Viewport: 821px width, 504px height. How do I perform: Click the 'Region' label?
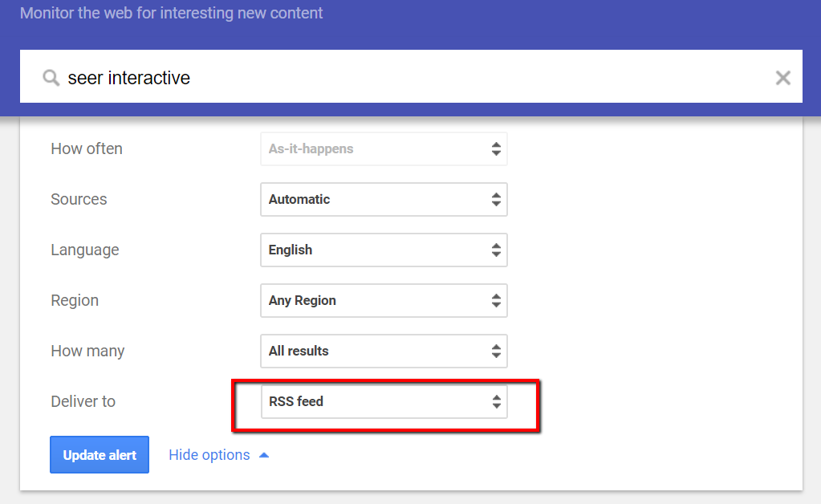coord(75,301)
